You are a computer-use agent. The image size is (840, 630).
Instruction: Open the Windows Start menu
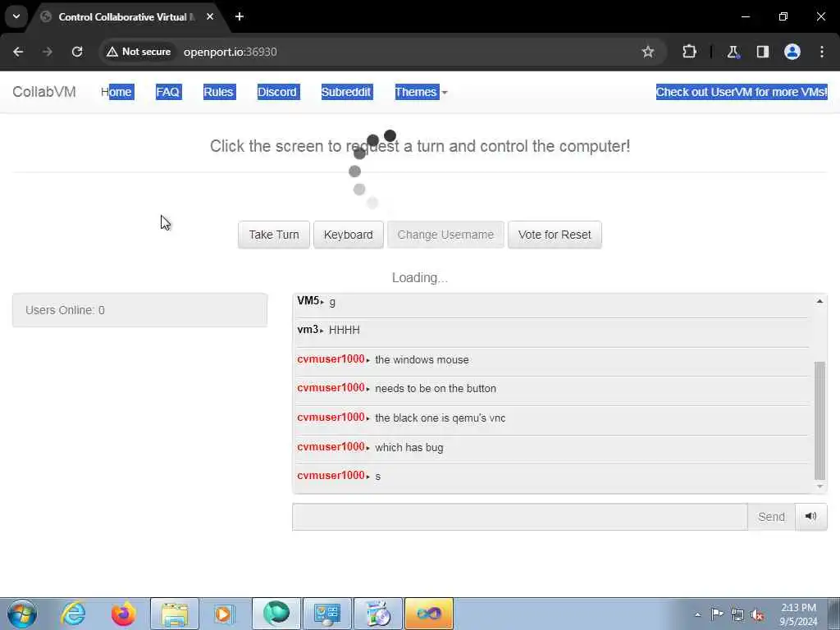pos(22,614)
